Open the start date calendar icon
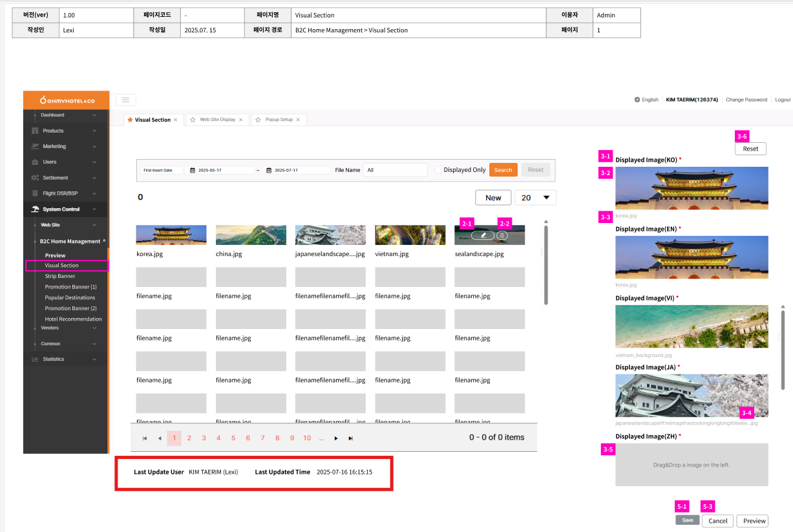 tap(192, 171)
